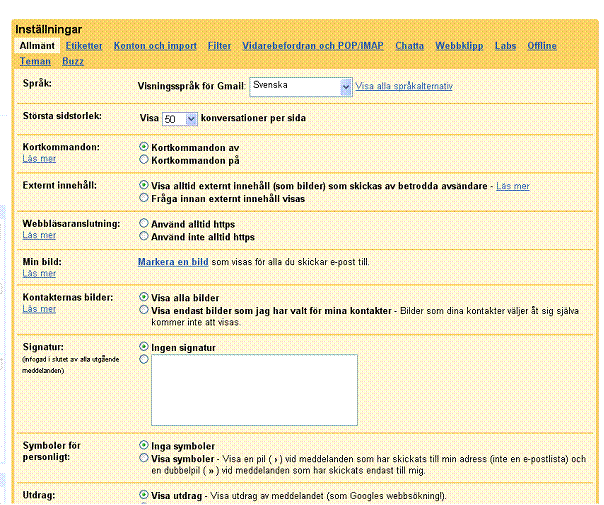Screen dimensions: 604x505
Task: Select Använd inte alltid https option
Action: coord(144,236)
